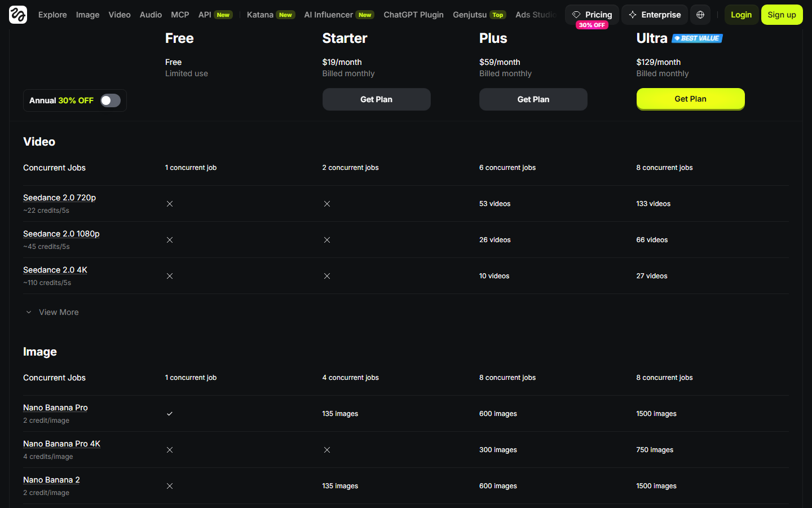Click '$129/month' Ultra price
Viewport: 812px width, 508px height.
(659, 62)
